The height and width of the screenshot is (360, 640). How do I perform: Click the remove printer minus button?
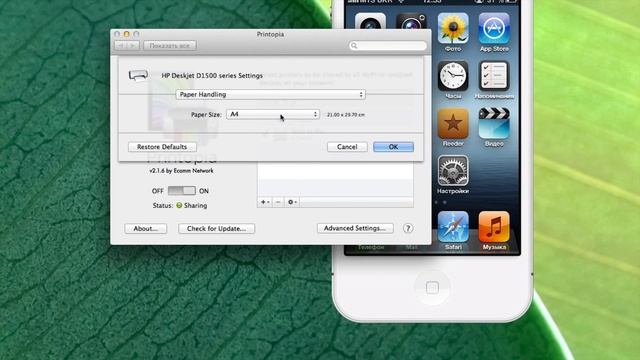point(278,202)
